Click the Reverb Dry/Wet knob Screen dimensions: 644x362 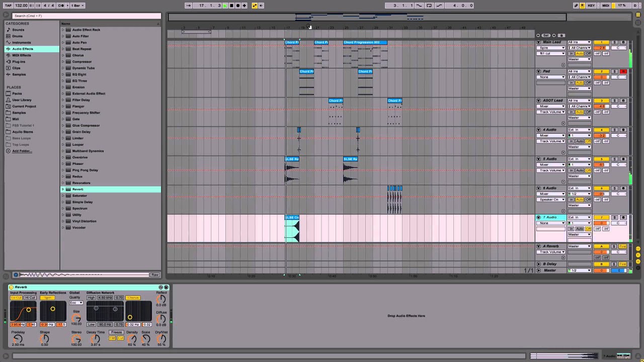point(162,339)
